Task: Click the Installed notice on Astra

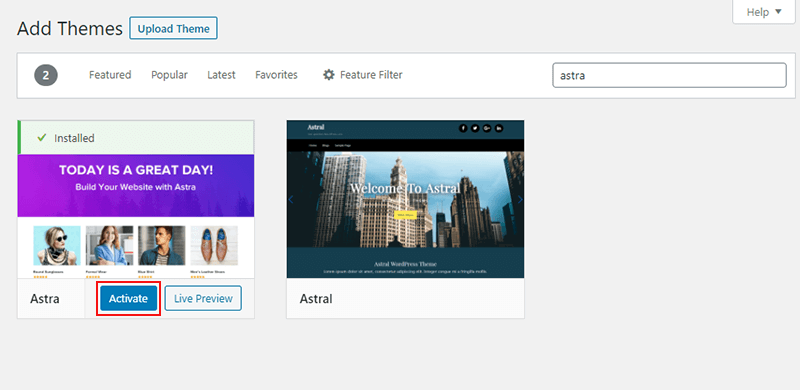Action: (x=136, y=138)
